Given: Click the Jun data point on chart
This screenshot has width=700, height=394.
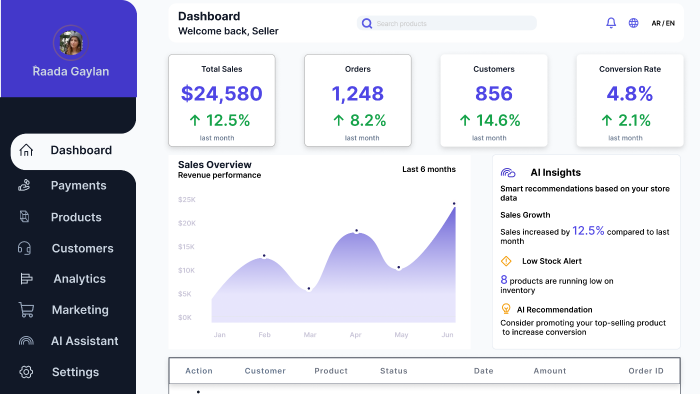Looking at the screenshot, I should coord(454,204).
